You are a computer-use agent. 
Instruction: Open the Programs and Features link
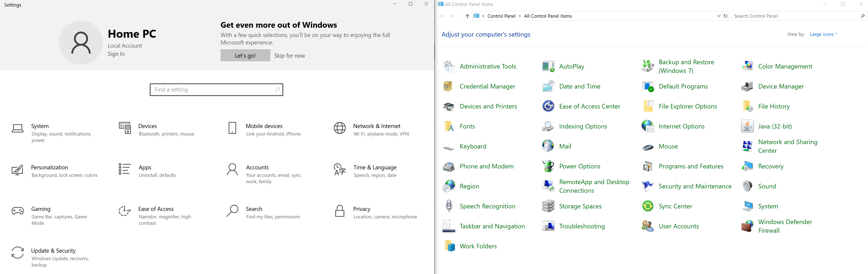(x=691, y=166)
